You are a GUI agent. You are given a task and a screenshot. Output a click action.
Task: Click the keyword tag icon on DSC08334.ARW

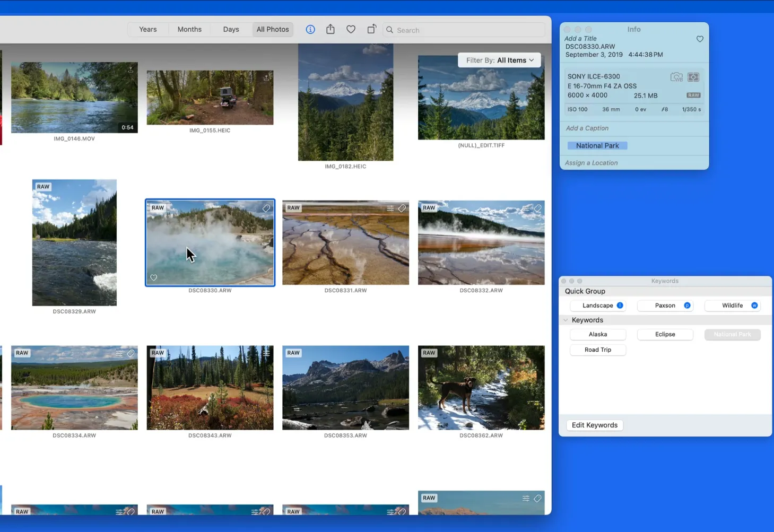(x=131, y=353)
